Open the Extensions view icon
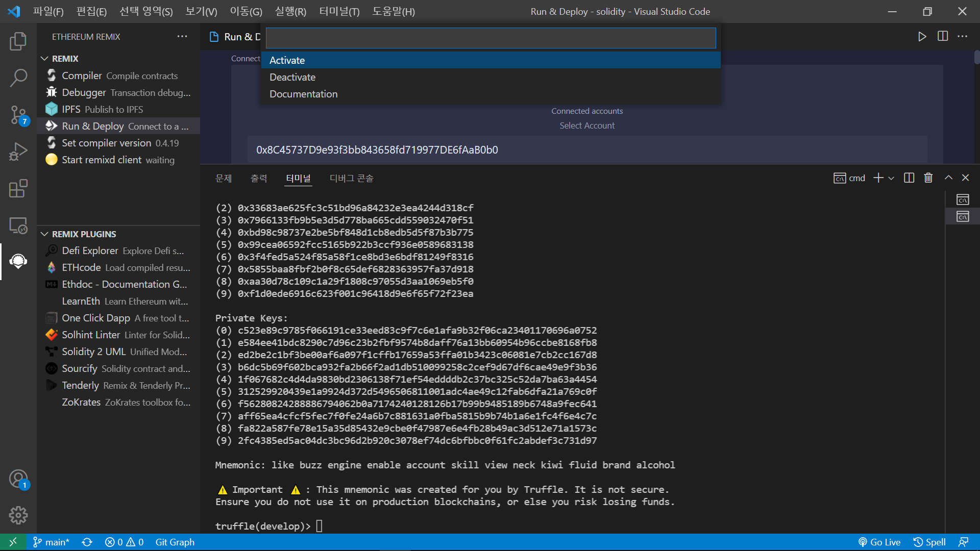The image size is (980, 551). pyautogui.click(x=18, y=189)
